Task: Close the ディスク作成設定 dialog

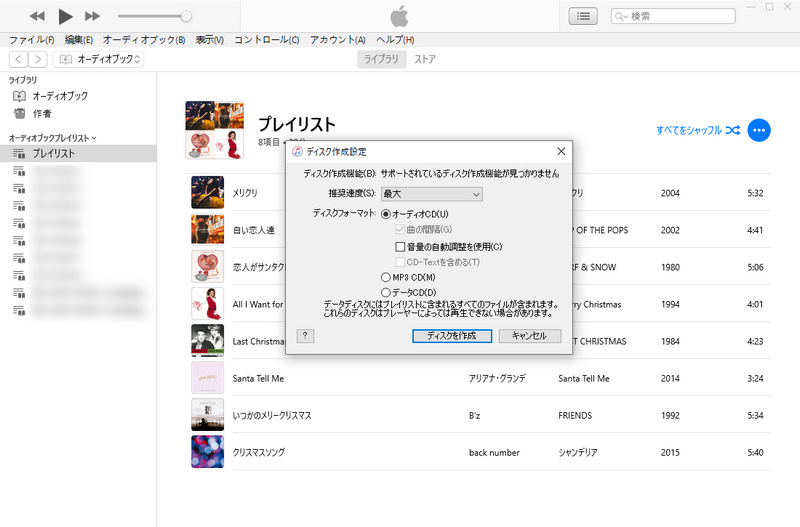Action: pos(561,152)
